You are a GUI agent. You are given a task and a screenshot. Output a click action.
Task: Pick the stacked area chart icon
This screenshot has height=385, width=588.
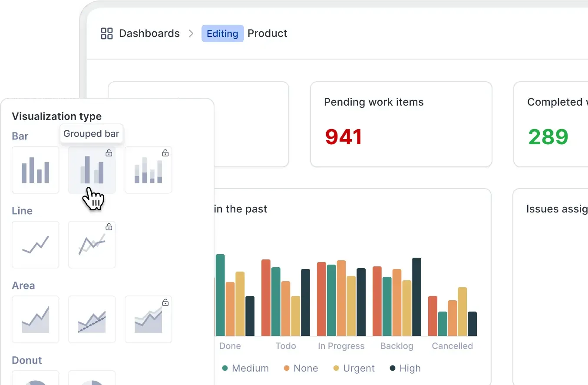(148, 319)
